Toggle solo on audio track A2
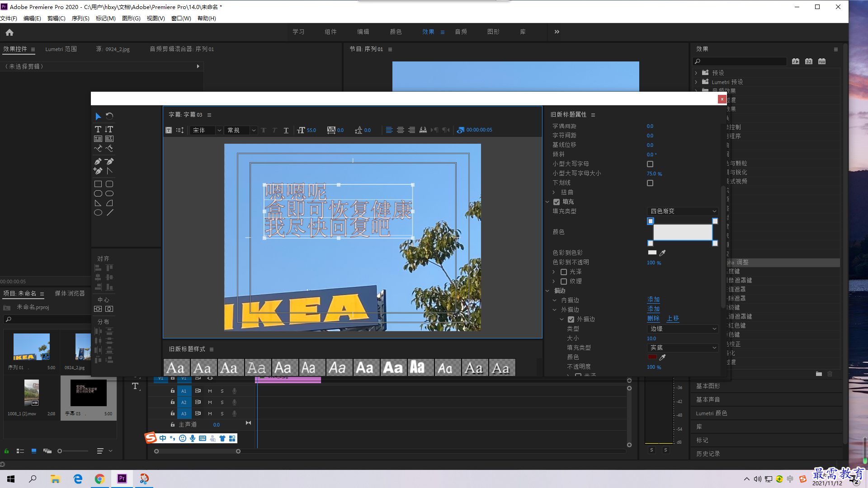Image resolution: width=868 pixels, height=488 pixels. click(x=222, y=402)
